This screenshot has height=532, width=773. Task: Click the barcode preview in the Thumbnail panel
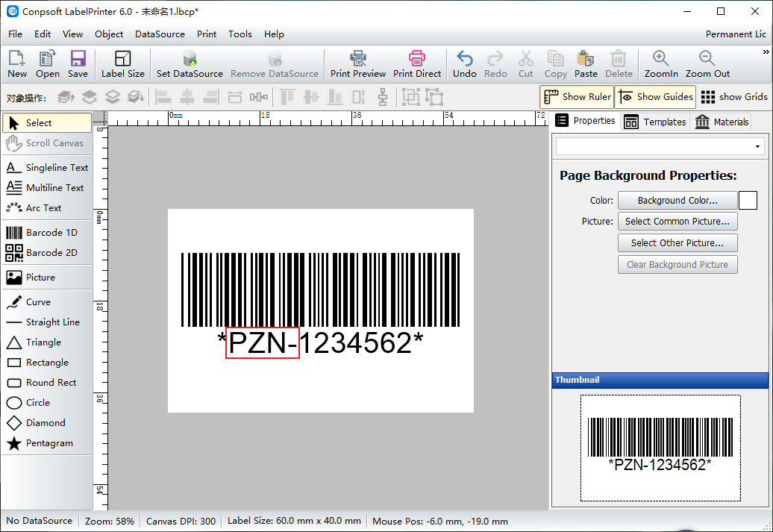660,448
